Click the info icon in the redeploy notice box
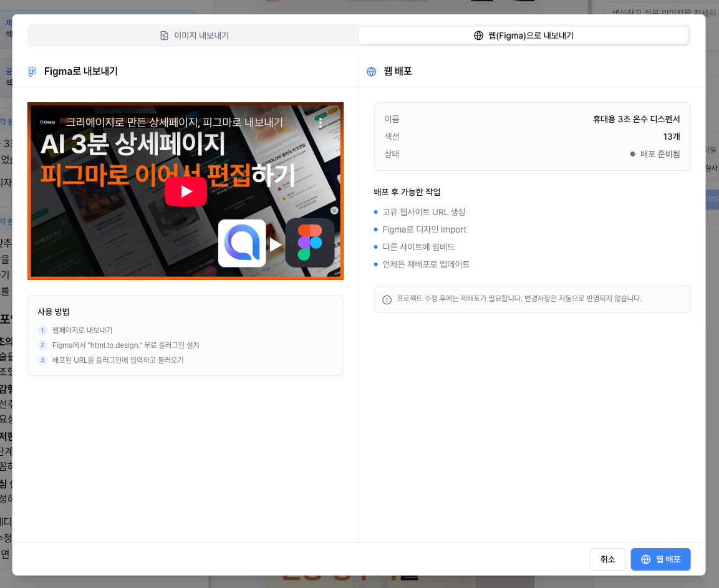The height and width of the screenshot is (588, 719). coord(387,299)
